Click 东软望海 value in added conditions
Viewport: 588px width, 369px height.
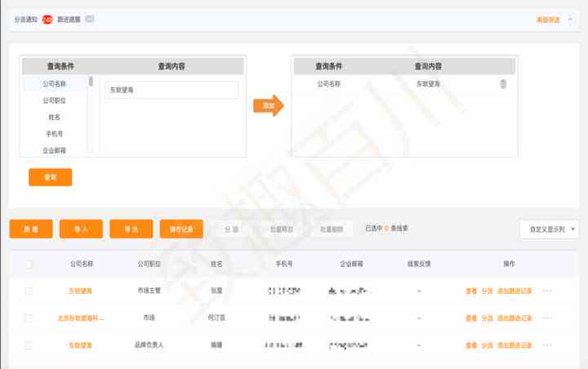coord(428,84)
